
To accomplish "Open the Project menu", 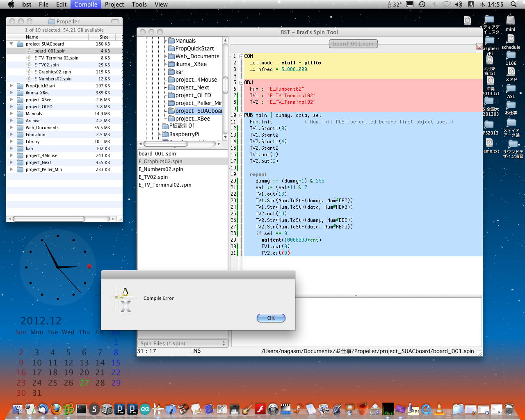I will 114,5.
